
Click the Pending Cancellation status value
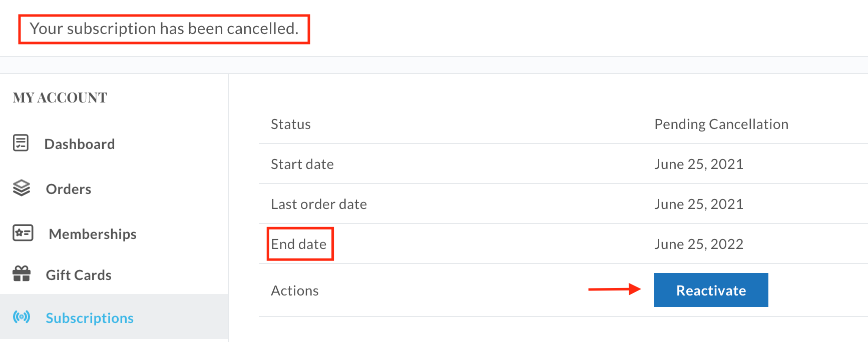[721, 124]
